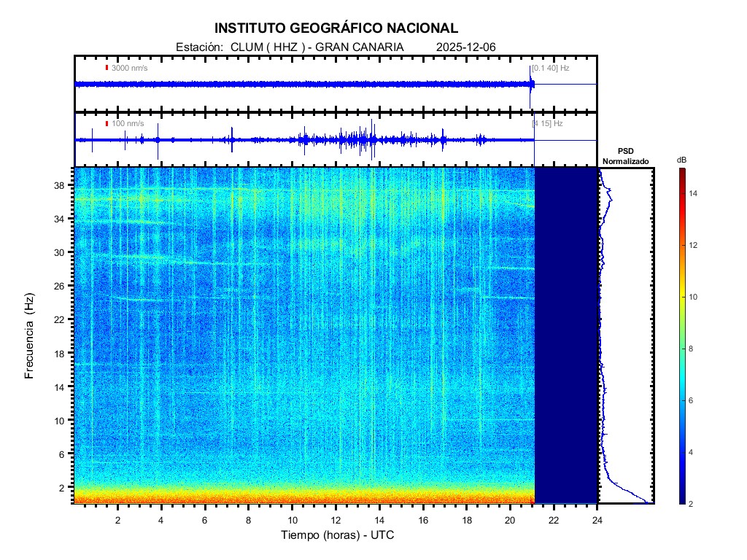Screen dimensions: 747x560
Task: Click the Tiempo (horas) - UTC axis label
Action: click(x=338, y=535)
